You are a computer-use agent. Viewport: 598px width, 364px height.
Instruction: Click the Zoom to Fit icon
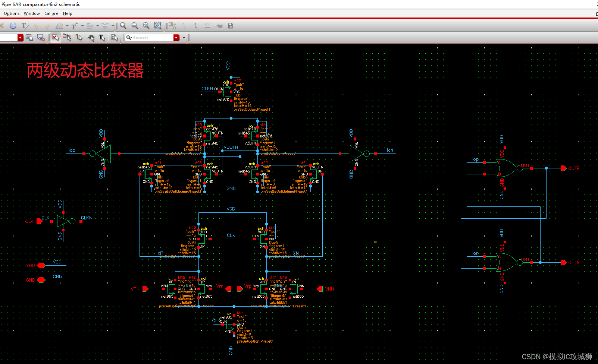(x=146, y=26)
